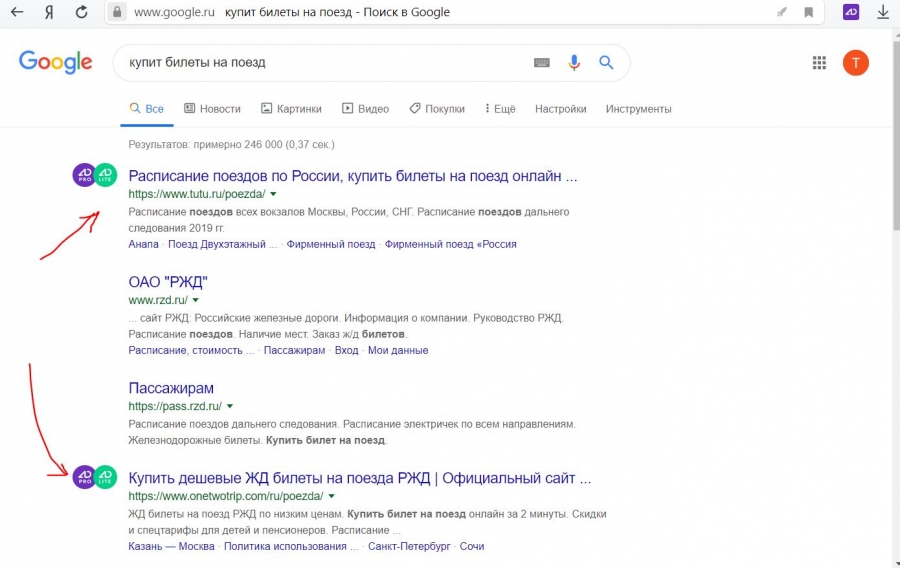Click the https://www.tutu.ru/poezda/ URL text
Image resolution: width=900 pixels, height=568 pixels.
(197, 194)
